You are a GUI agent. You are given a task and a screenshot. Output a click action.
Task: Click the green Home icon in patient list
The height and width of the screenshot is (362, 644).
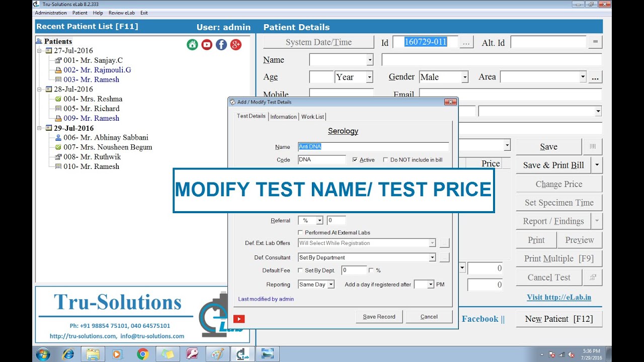tap(192, 45)
